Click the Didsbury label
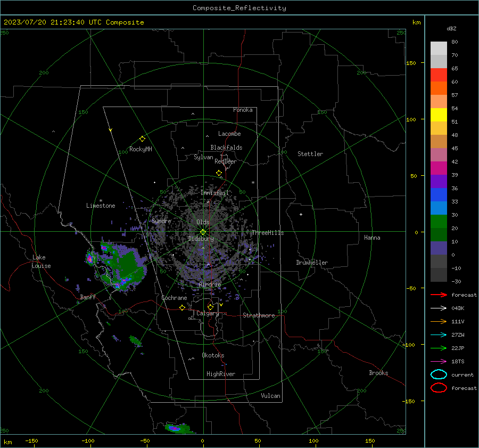This screenshot has width=479, height=448. [x=201, y=239]
